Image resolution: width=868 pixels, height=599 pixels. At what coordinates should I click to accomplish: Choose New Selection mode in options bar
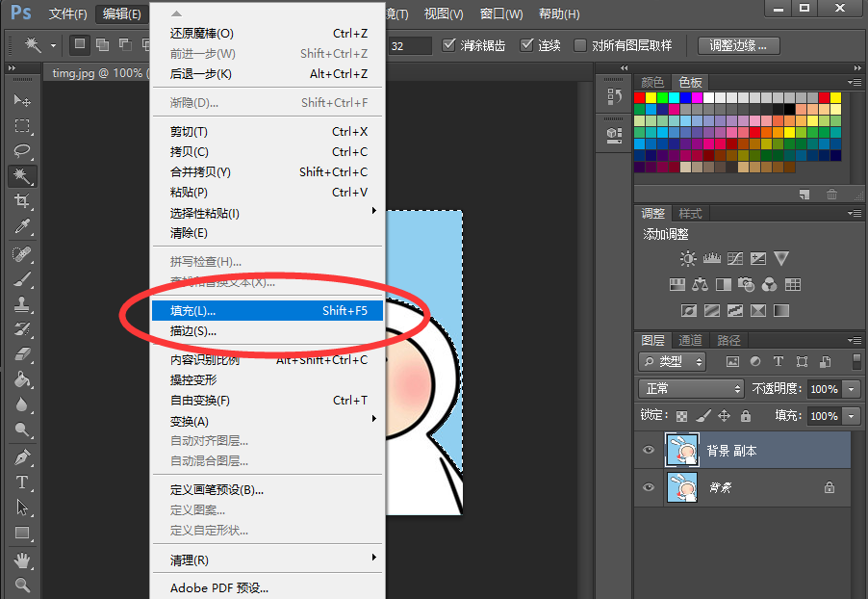pyautogui.click(x=80, y=44)
